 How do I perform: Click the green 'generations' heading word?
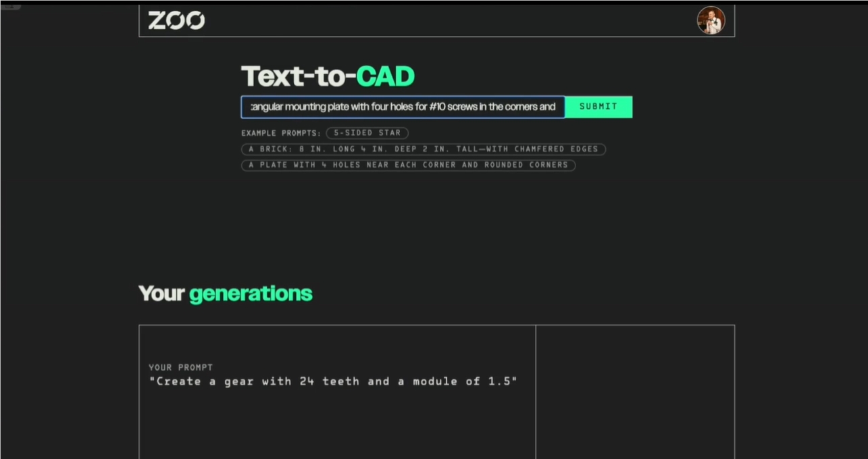[x=251, y=293]
